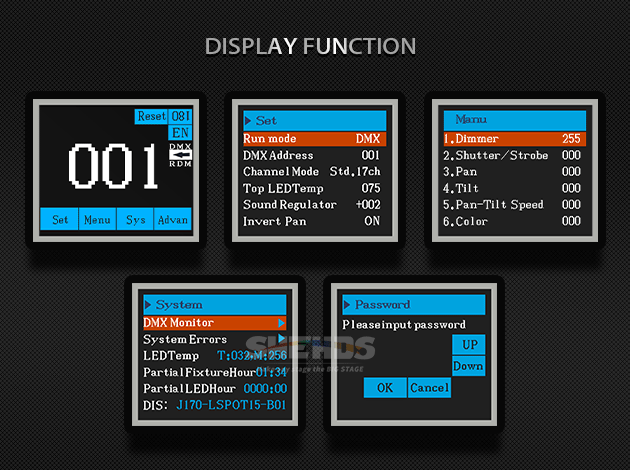Expand the System Errors submenu arrow

coord(281,339)
